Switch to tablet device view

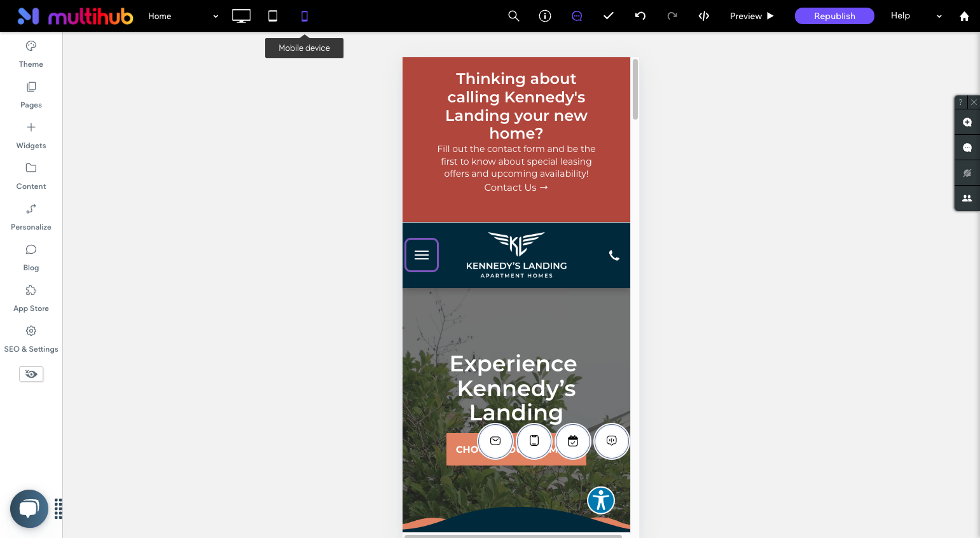273,16
